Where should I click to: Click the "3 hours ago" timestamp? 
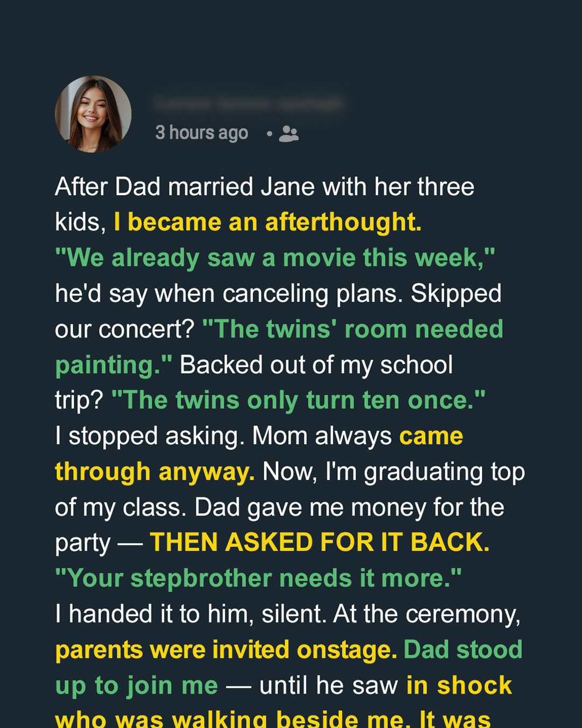[202, 133]
